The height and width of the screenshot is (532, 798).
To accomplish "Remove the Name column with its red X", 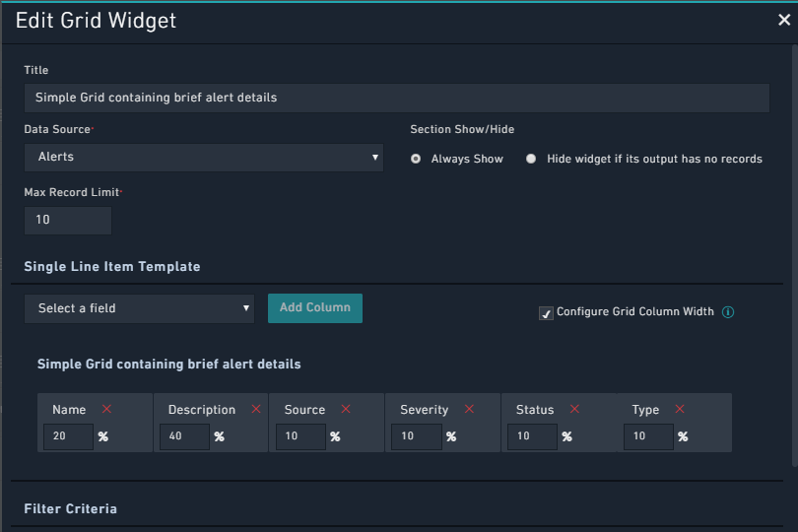I will [106, 409].
